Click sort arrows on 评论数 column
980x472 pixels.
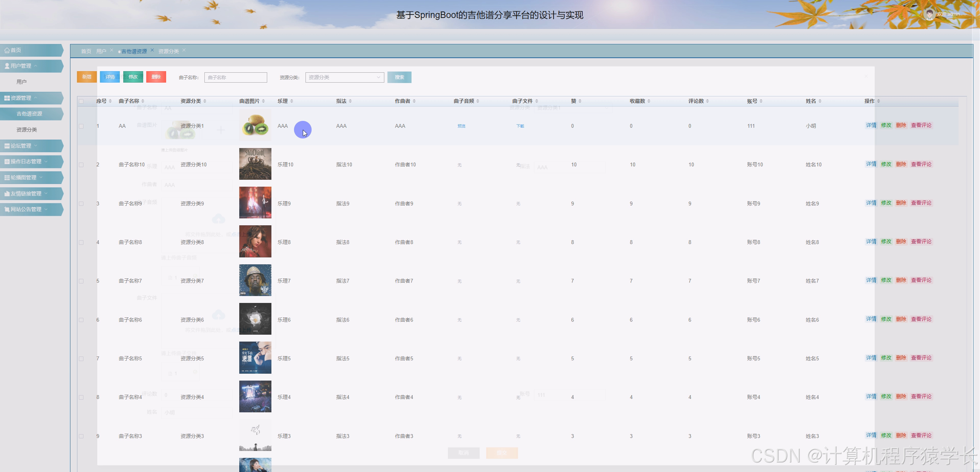(x=707, y=101)
